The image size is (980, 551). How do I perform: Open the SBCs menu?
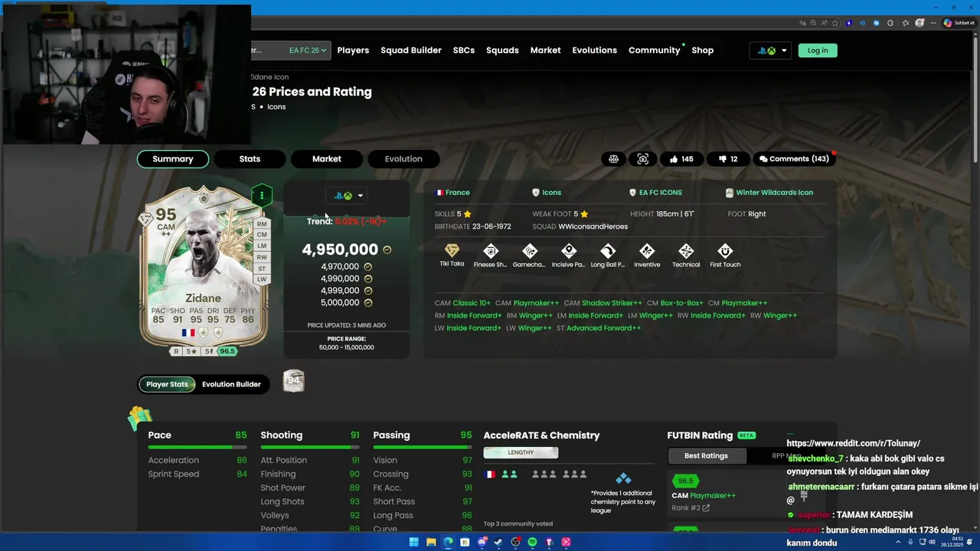click(x=464, y=51)
